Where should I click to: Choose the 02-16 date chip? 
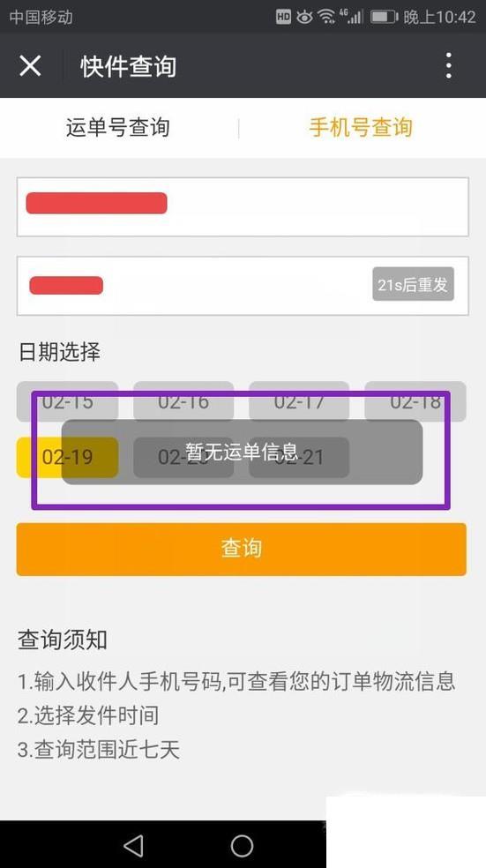[x=183, y=401]
